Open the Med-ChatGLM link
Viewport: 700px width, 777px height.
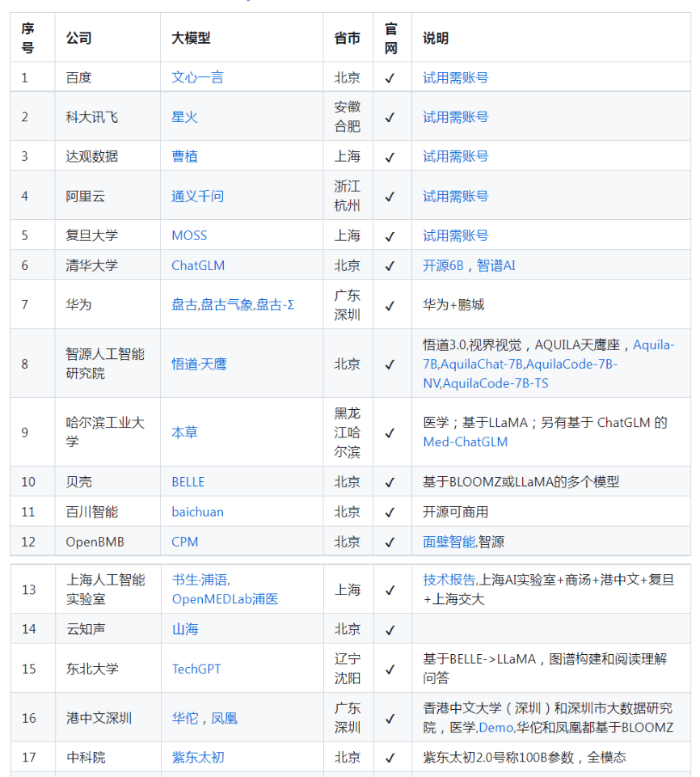tap(465, 441)
